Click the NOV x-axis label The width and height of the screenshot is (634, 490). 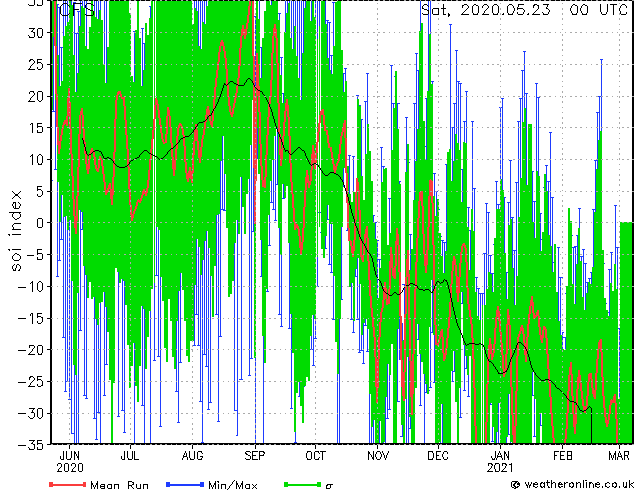(378, 456)
